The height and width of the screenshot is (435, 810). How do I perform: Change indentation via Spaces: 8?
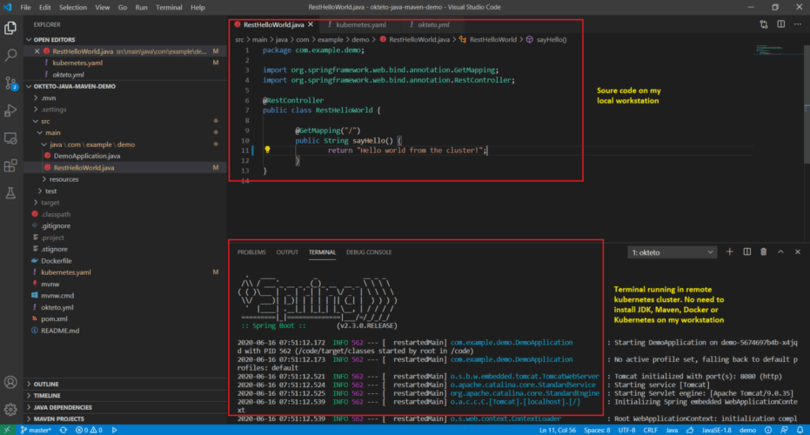pyautogui.click(x=597, y=430)
